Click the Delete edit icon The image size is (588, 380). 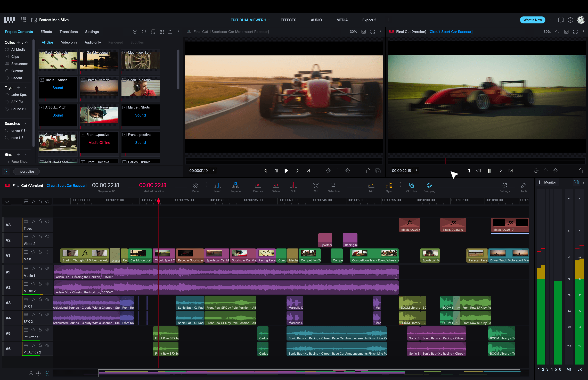[x=276, y=185]
